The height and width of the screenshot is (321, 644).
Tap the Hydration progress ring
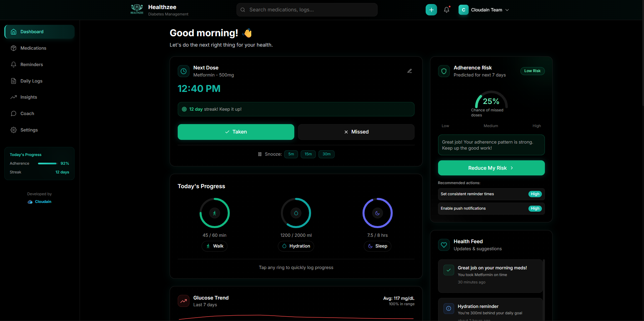point(296,213)
